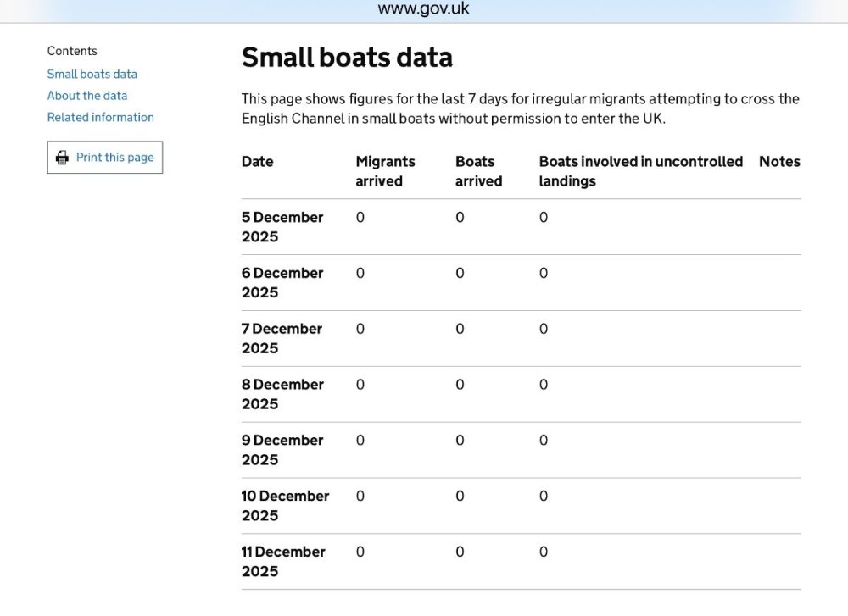Click the Migrants arrived column header
Viewport: 848px width, 616px height.
pos(385,170)
